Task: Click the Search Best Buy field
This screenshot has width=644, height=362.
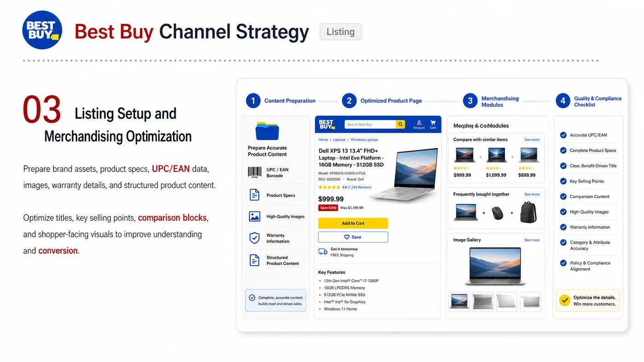Action: [370, 124]
